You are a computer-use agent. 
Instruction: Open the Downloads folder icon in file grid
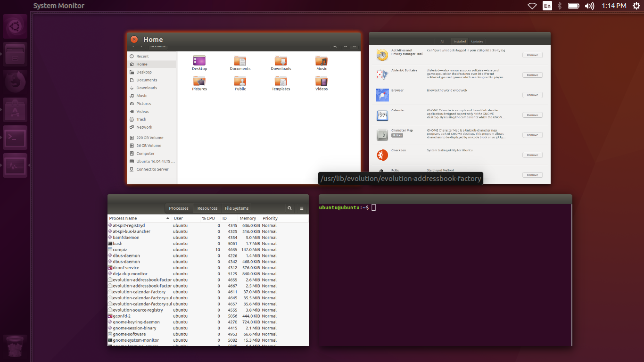coord(281,60)
